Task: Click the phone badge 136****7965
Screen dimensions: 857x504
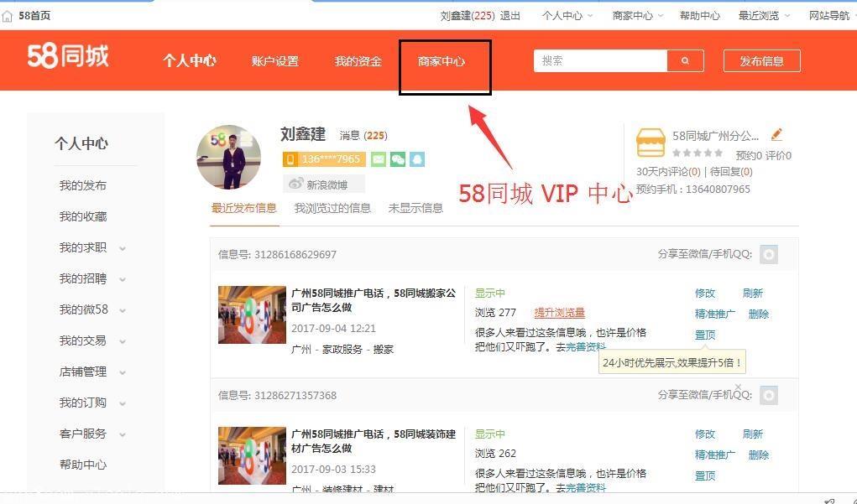Action: pos(324,158)
